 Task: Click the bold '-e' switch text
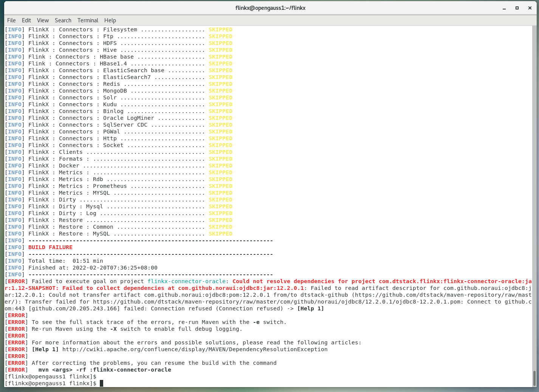coord(256,322)
